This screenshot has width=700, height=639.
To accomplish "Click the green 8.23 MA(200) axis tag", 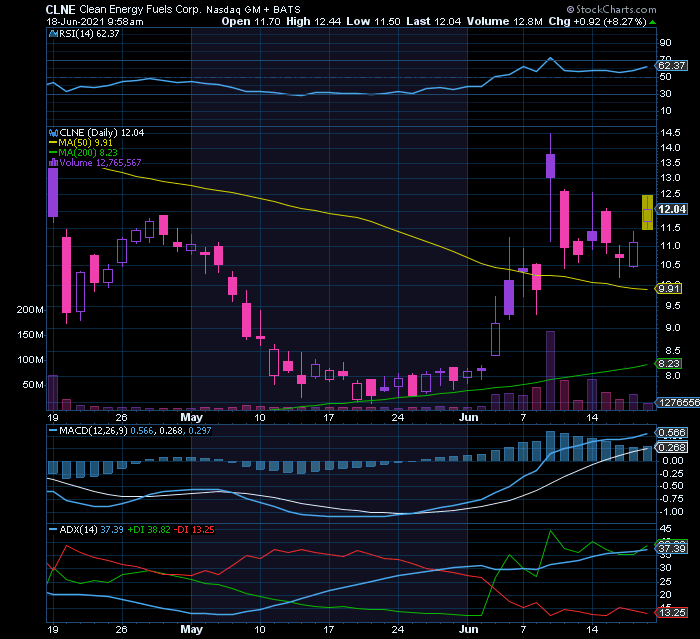I will pos(669,363).
